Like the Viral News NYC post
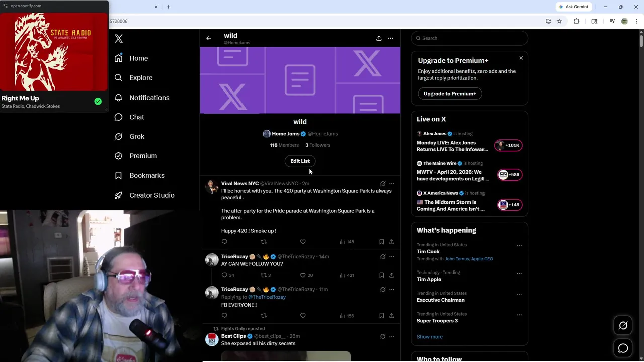This screenshot has width=644, height=362. (x=303, y=242)
